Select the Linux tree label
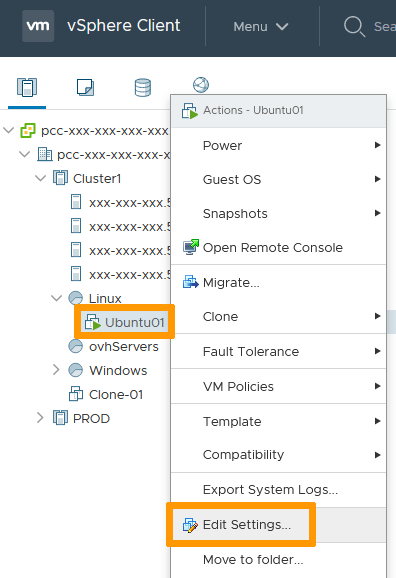Screen dimensions: 396x578 coord(105,298)
